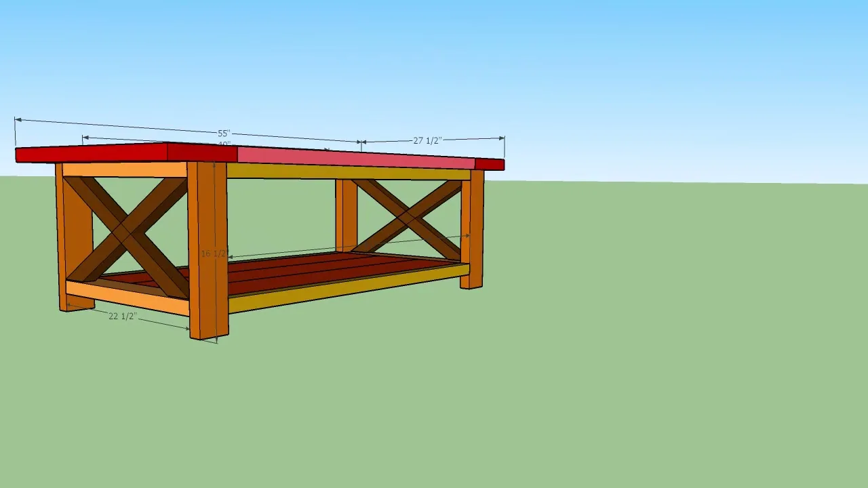The width and height of the screenshot is (868, 488).
Task: Select the right-side X brace crossing
Action: pyautogui.click(x=408, y=217)
